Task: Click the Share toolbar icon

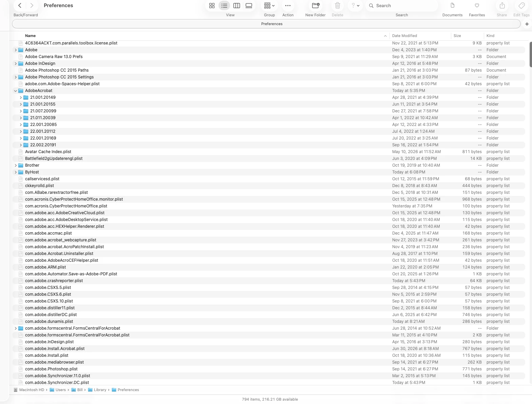Action: [x=502, y=5]
